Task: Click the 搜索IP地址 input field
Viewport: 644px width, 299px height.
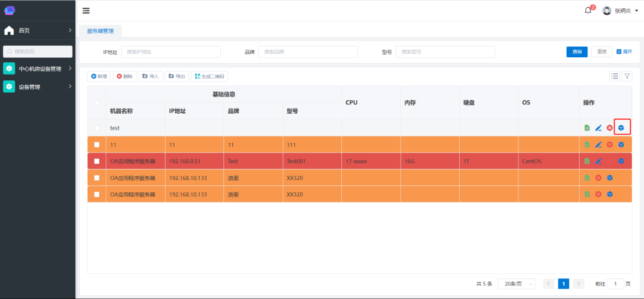Action: pyautogui.click(x=171, y=52)
